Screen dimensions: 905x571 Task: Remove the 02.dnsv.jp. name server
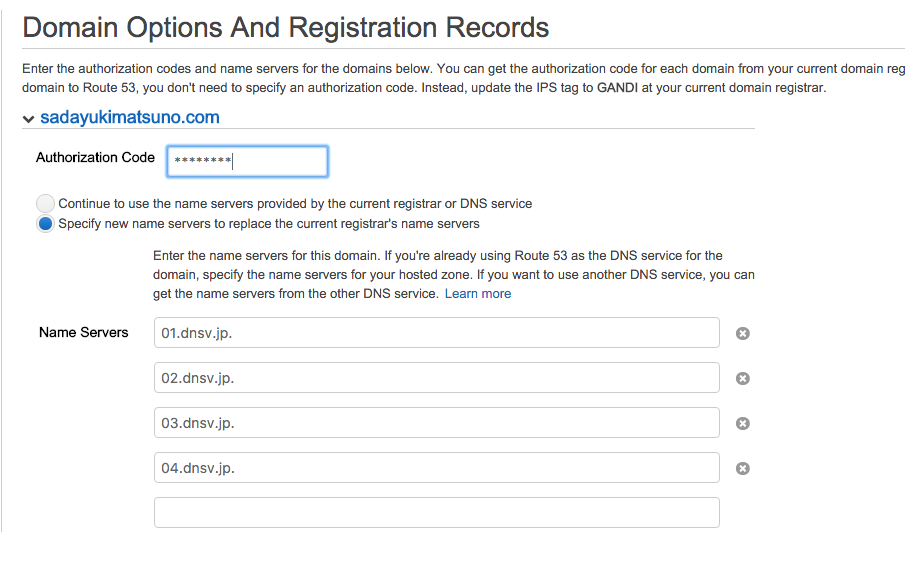point(743,378)
